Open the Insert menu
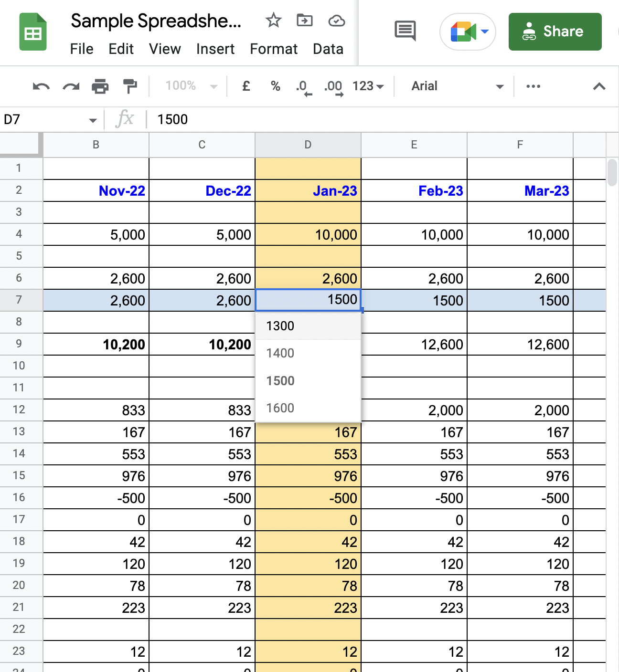 click(215, 49)
